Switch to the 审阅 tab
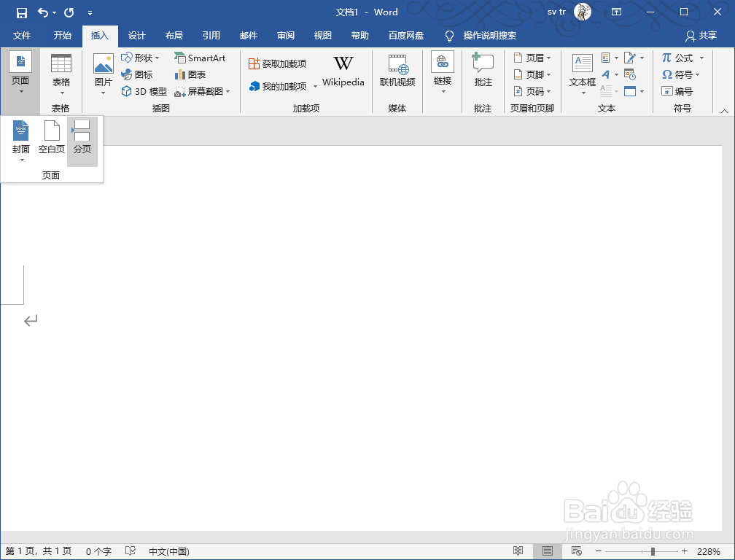The image size is (735, 560). pos(286,36)
